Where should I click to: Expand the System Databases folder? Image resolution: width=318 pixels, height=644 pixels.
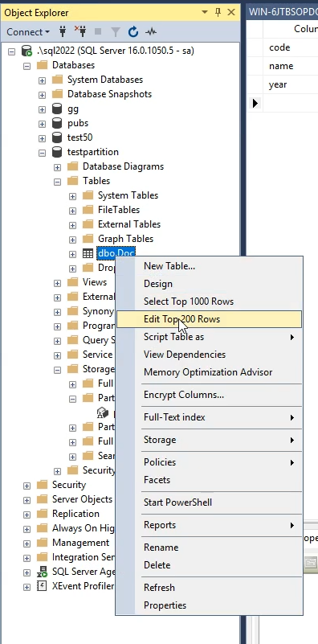(42, 80)
